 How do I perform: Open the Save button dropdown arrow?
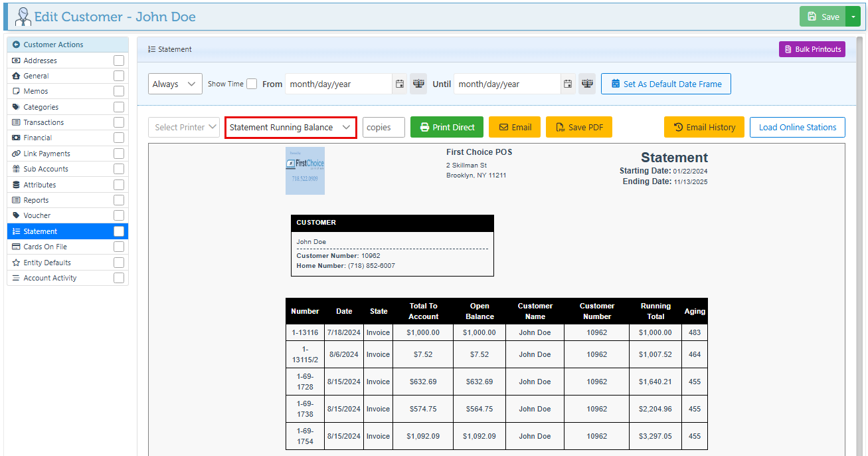853,17
